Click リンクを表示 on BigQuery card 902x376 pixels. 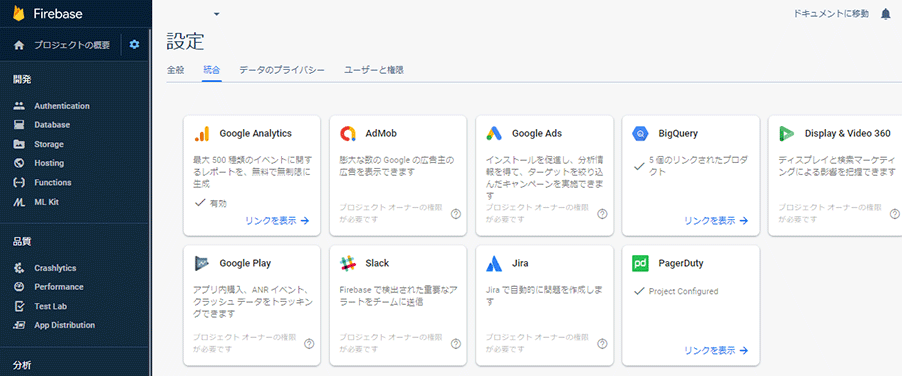point(716,220)
